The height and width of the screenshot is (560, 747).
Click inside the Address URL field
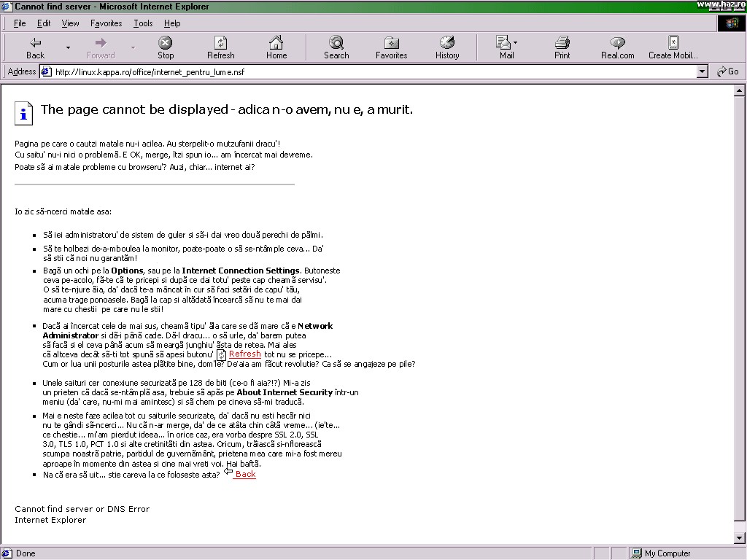pyautogui.click(x=365, y=71)
